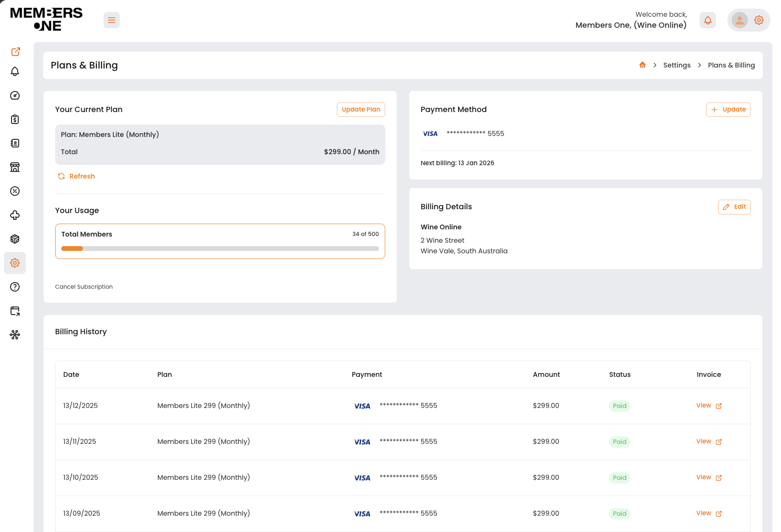Open the members directory book icon
Image resolution: width=781 pixels, height=532 pixels.
click(x=15, y=143)
